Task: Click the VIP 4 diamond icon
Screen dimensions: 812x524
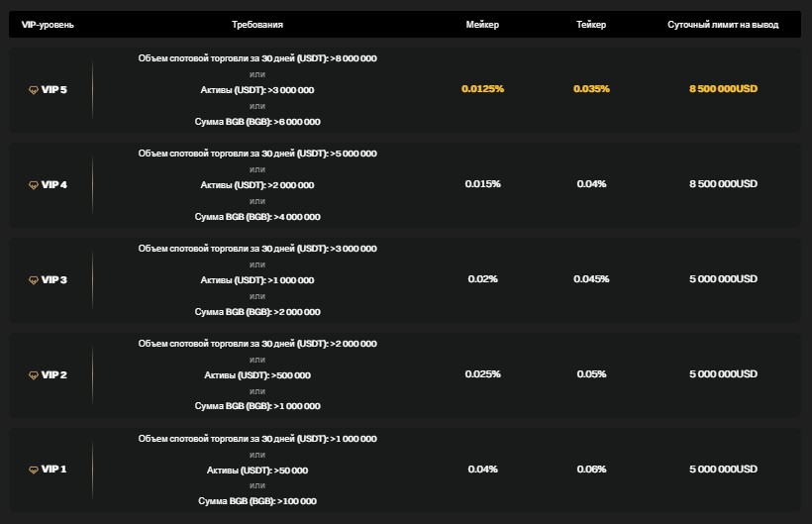Action: (34, 184)
